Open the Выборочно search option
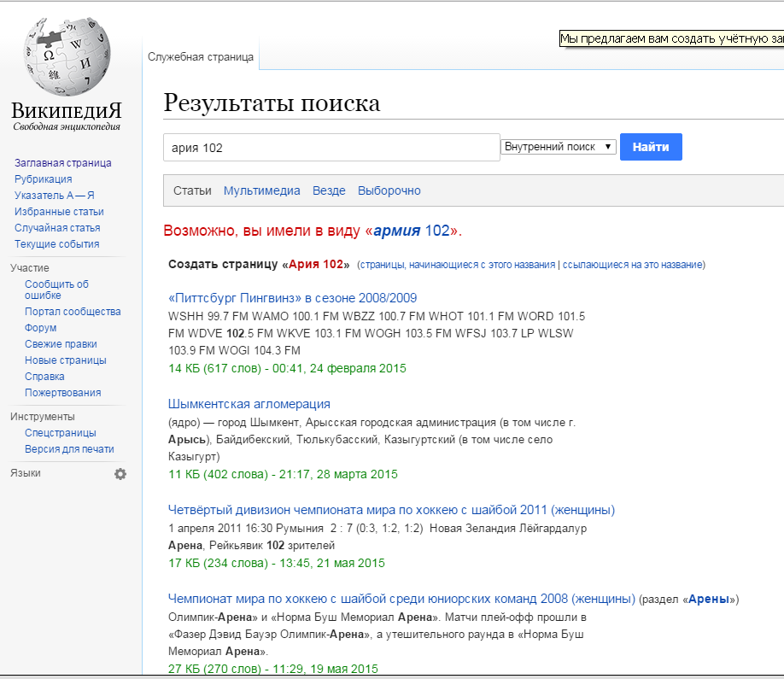 point(389,190)
